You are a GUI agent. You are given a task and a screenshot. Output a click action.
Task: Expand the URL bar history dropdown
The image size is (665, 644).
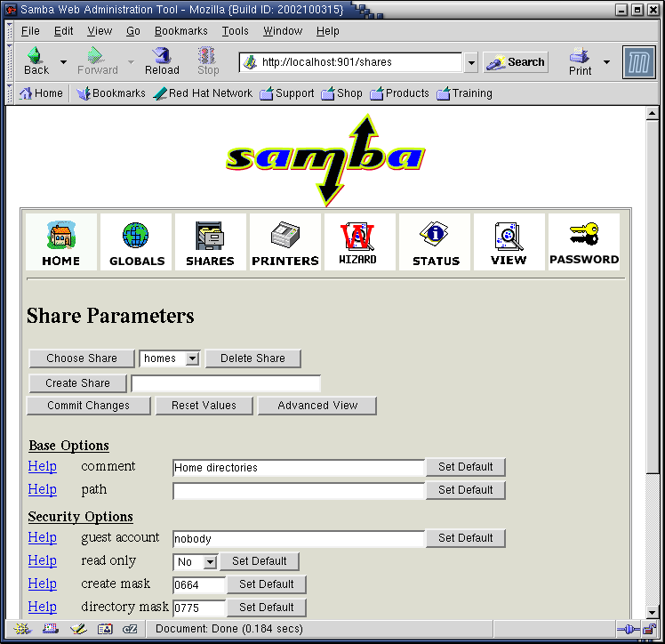[x=471, y=63]
